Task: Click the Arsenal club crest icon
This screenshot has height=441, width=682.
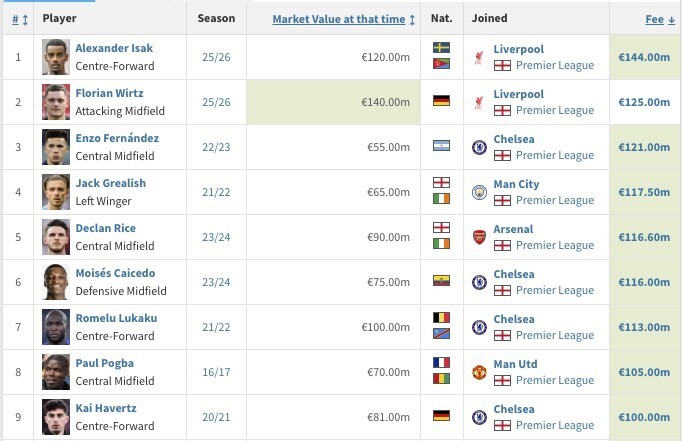Action: click(x=479, y=237)
